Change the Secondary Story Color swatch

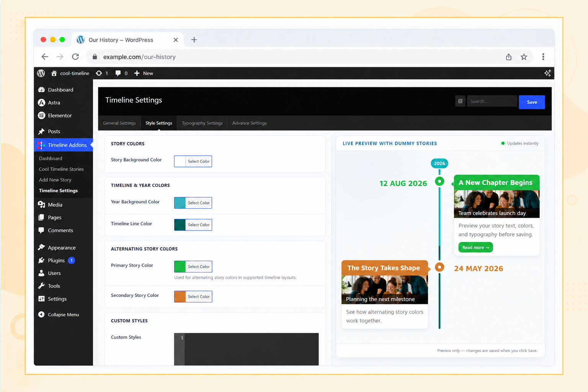[180, 297]
